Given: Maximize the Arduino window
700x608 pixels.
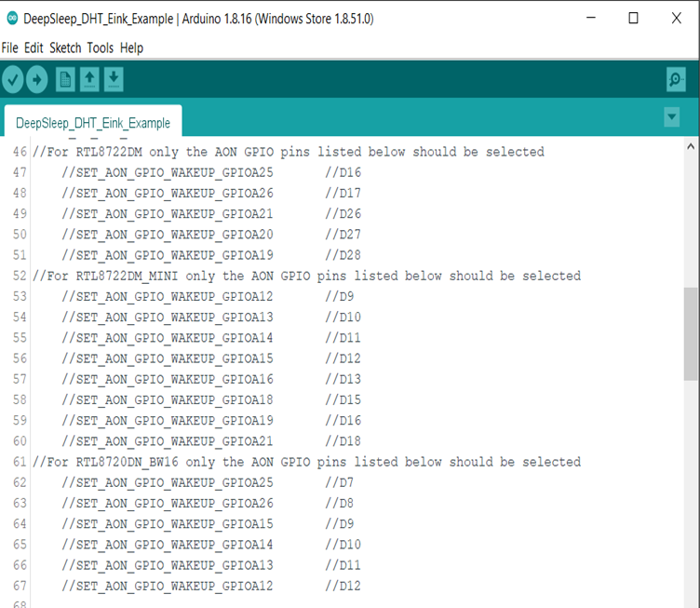Looking at the screenshot, I should point(633,19).
